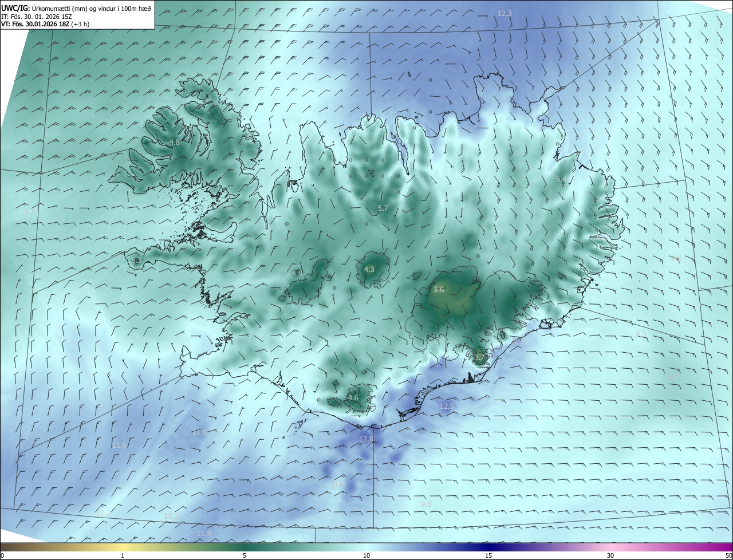Image resolution: width=733 pixels, height=560 pixels.
Task: Click the 11.6 value label
Action: pyautogui.click(x=119, y=445)
